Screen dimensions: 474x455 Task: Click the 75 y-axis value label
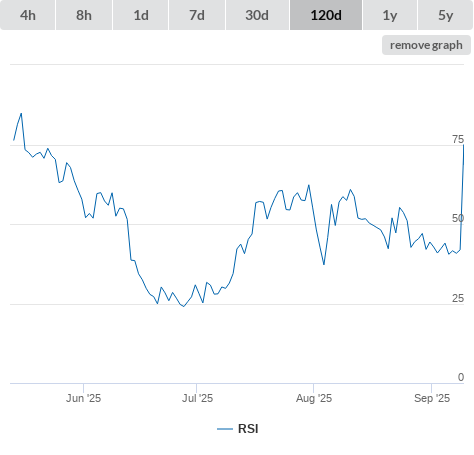coord(458,139)
